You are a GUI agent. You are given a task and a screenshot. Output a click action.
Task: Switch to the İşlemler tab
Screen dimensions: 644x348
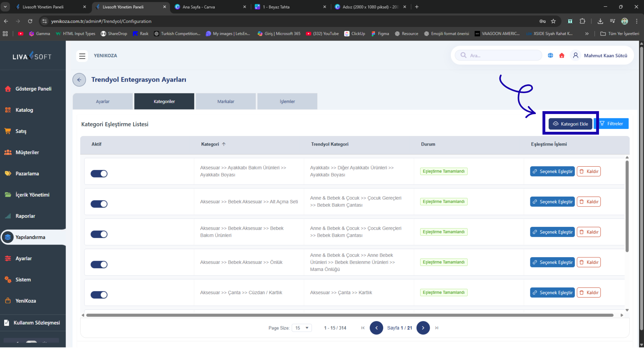(287, 101)
